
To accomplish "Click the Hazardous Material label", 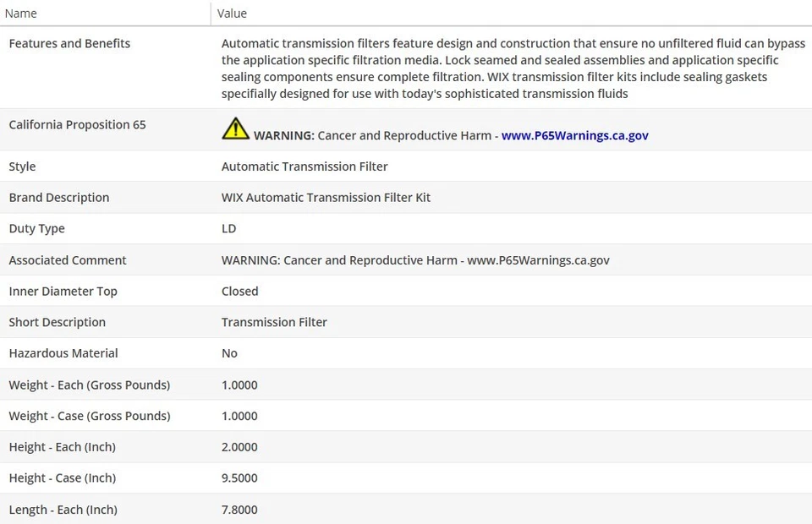I will pos(63,353).
